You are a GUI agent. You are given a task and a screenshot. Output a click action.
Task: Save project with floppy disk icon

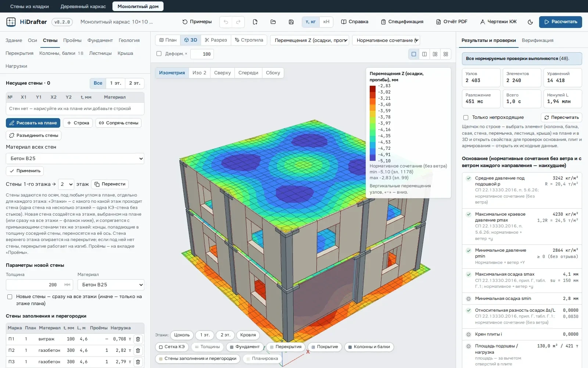tap(291, 22)
